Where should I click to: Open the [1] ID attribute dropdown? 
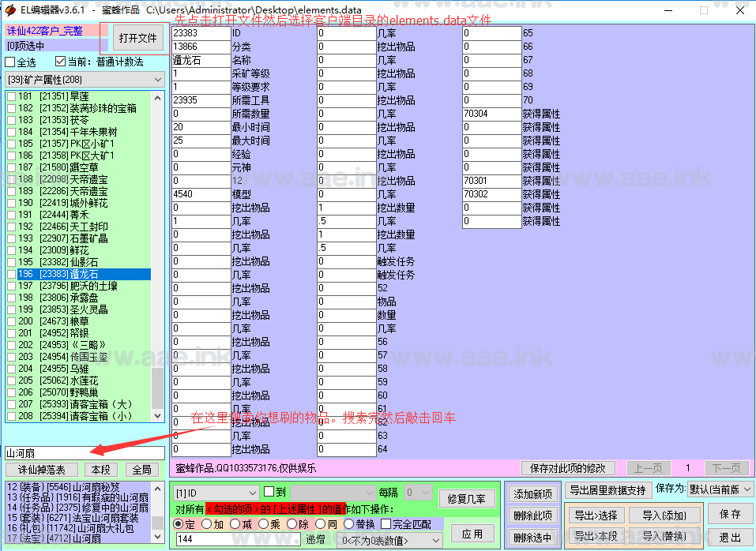pos(216,493)
